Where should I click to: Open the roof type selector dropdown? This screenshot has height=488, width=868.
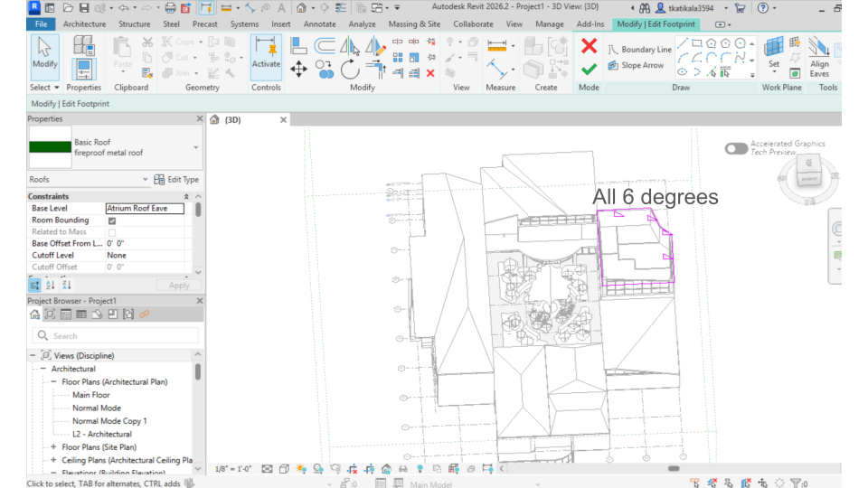click(195, 147)
